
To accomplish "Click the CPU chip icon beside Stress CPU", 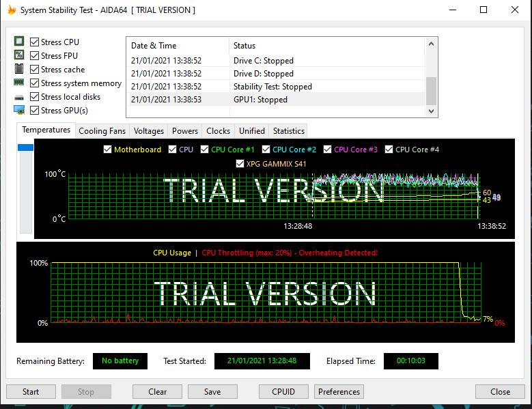I will click(x=19, y=42).
